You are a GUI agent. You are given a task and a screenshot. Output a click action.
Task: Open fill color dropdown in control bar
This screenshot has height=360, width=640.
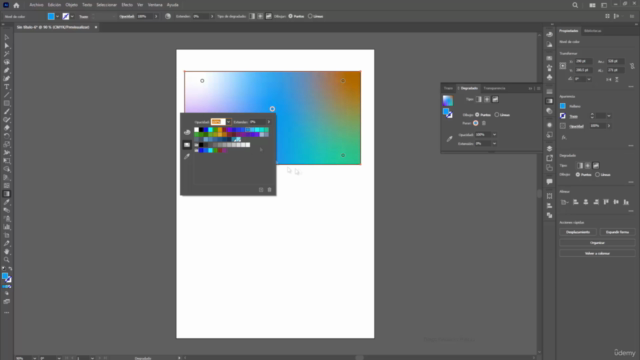57,17
